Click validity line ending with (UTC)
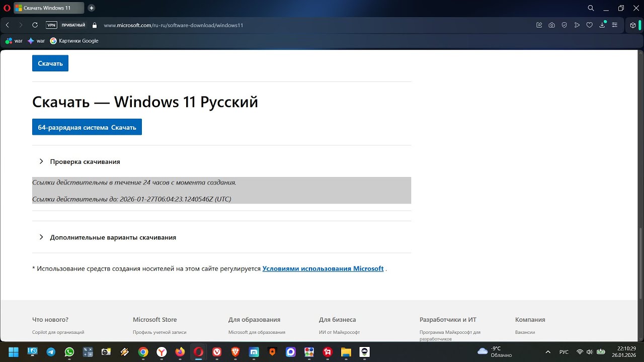 132,199
